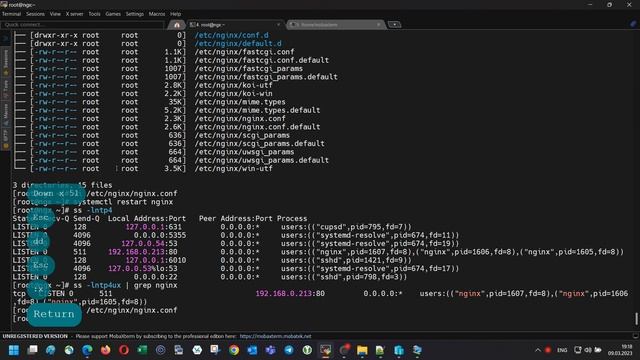Click the red recording tray icon

point(548,350)
